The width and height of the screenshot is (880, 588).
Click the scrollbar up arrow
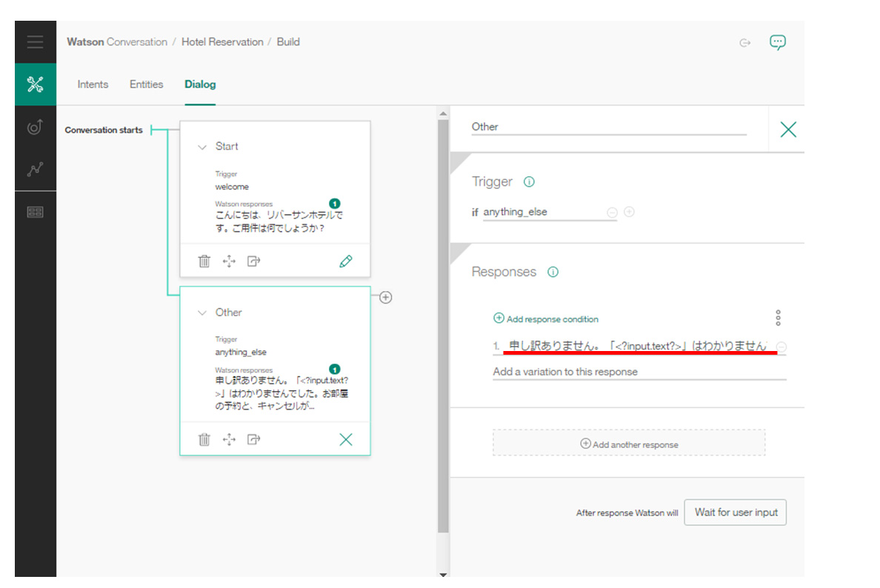[444, 113]
